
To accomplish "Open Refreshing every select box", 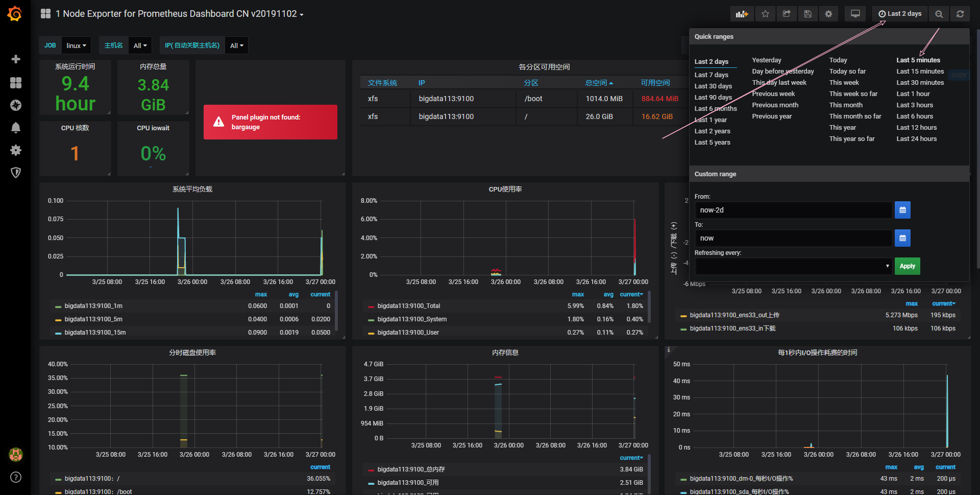I will pos(794,266).
